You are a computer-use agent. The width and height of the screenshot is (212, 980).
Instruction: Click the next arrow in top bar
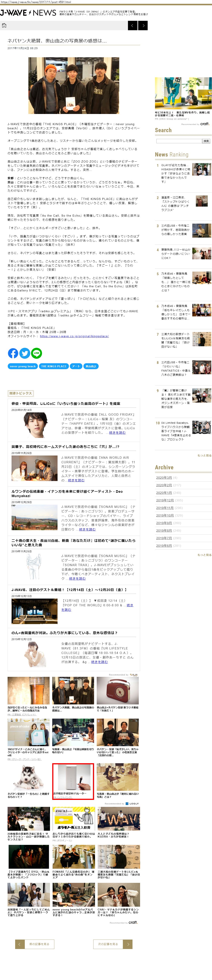[143, 26]
